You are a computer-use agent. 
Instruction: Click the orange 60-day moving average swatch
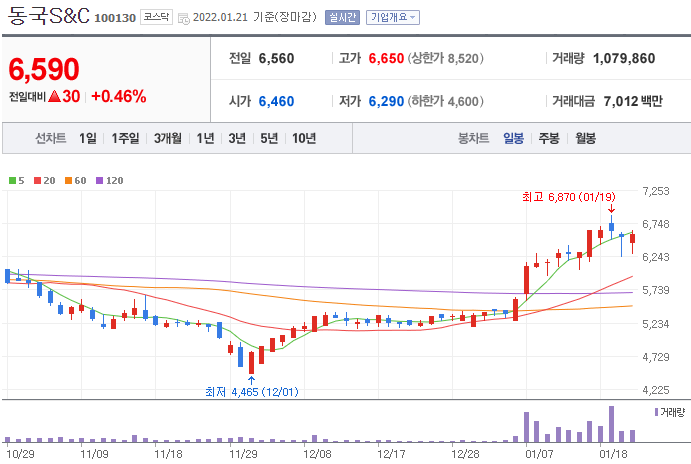point(68,180)
